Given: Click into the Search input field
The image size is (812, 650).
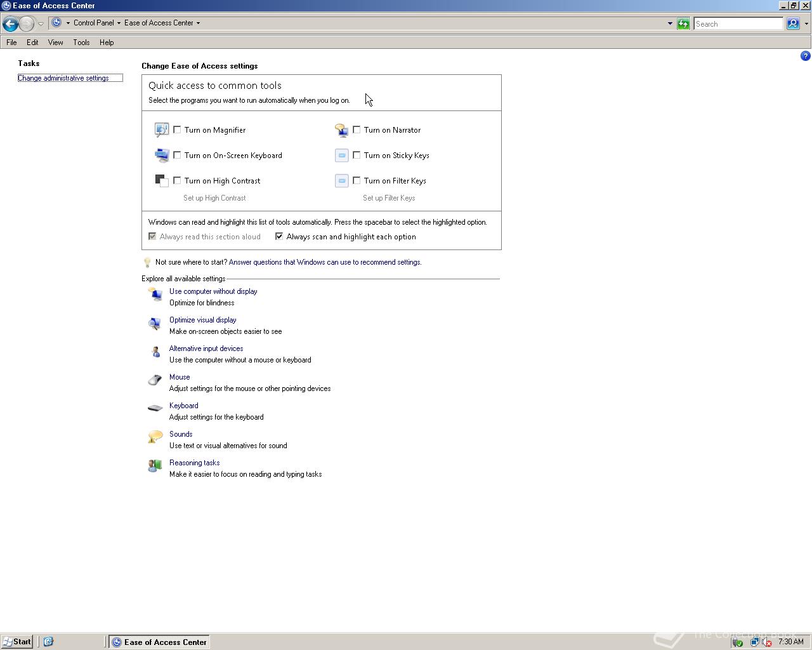Looking at the screenshot, I should pos(738,23).
